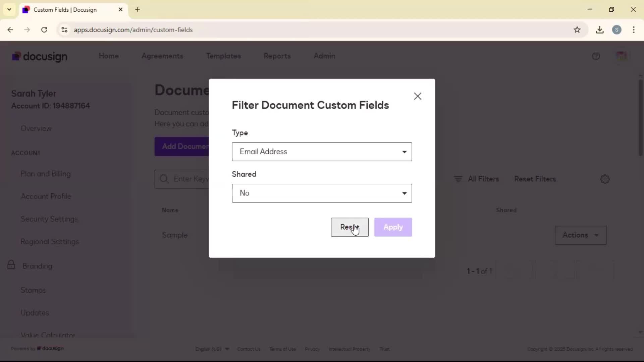Go to the Home tab
The image size is (644, 362).
[109, 56]
